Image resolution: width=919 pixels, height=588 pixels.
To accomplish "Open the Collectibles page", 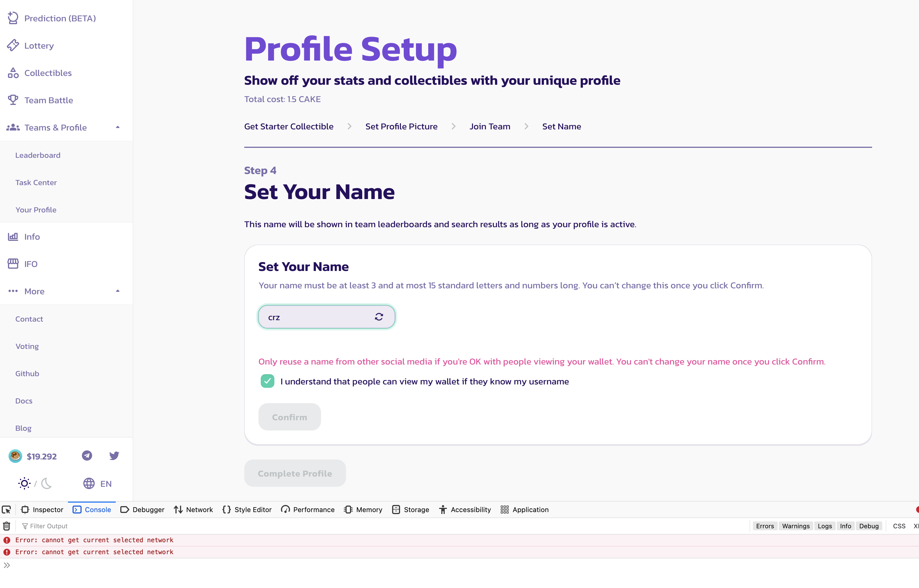I will coord(47,73).
